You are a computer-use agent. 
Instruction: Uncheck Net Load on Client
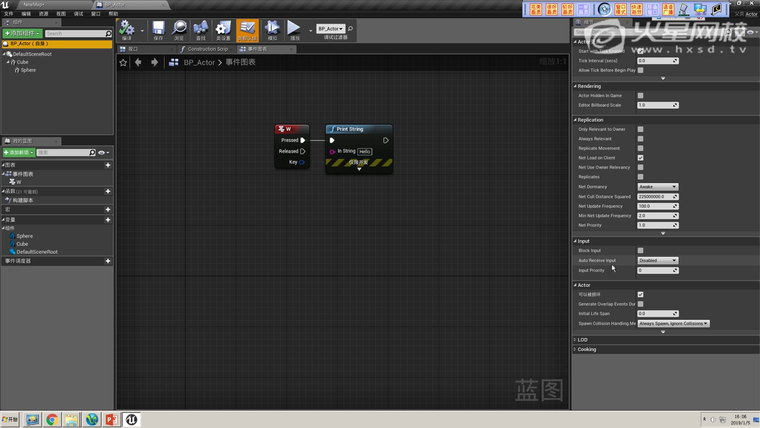pyautogui.click(x=640, y=157)
